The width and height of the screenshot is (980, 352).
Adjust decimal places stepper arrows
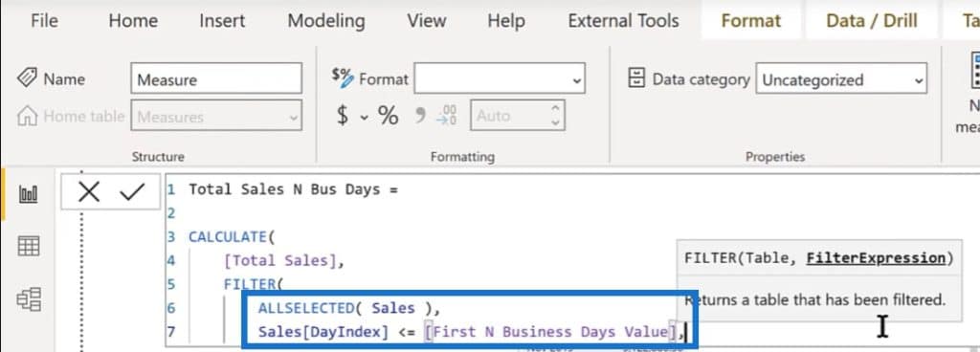(x=555, y=116)
